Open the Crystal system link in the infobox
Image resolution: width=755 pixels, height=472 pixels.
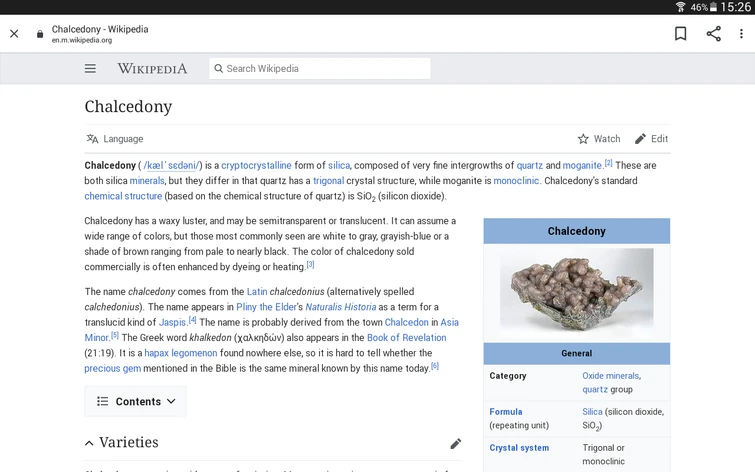[x=519, y=448]
